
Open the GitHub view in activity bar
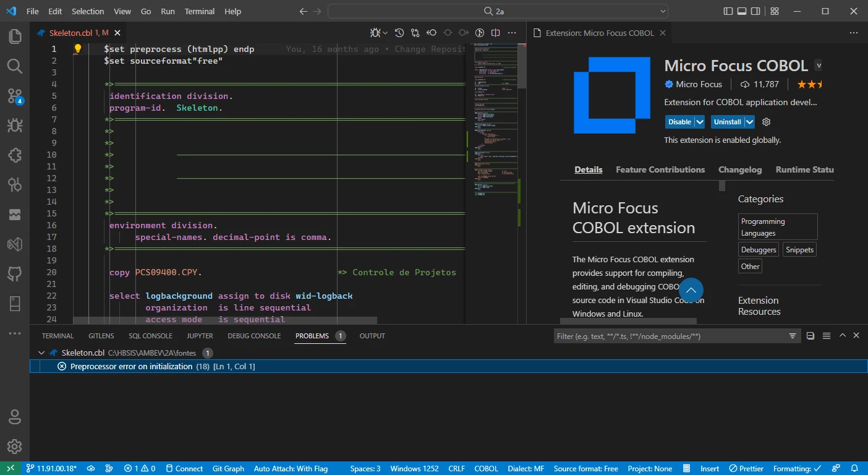15,274
